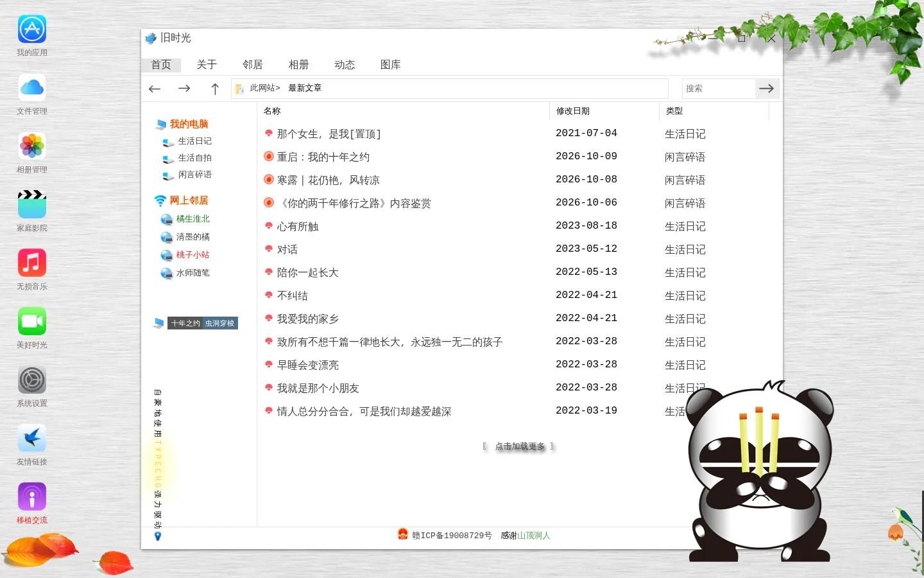Open the 相册 menu tab
The height and width of the screenshot is (578, 924).
(298, 65)
